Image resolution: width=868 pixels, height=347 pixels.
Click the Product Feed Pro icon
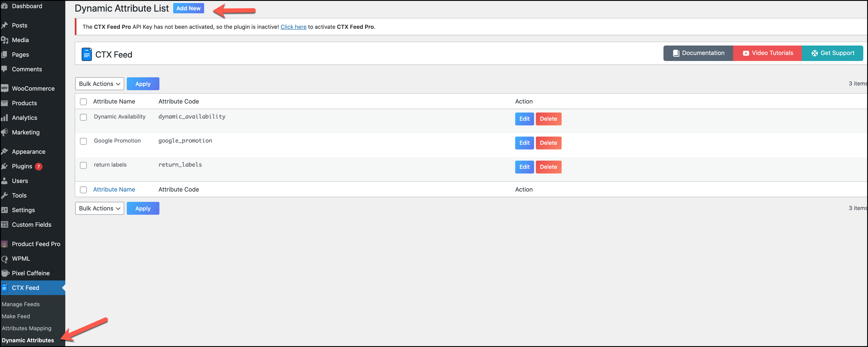click(x=4, y=244)
